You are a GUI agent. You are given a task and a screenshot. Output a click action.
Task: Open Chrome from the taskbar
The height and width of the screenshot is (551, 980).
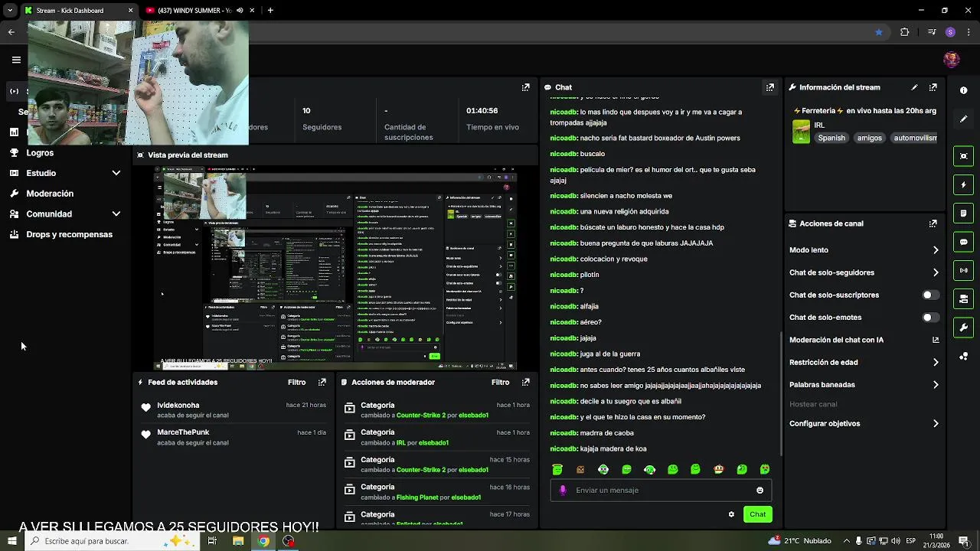263,541
